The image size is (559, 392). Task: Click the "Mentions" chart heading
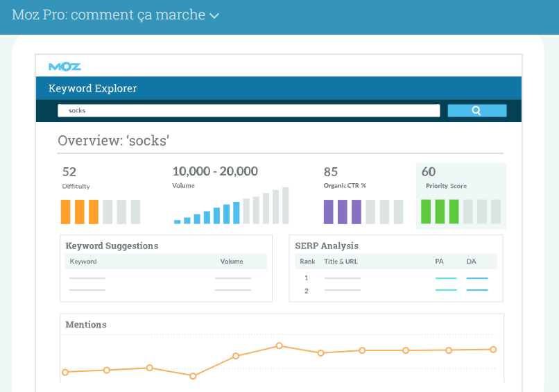[x=86, y=325]
